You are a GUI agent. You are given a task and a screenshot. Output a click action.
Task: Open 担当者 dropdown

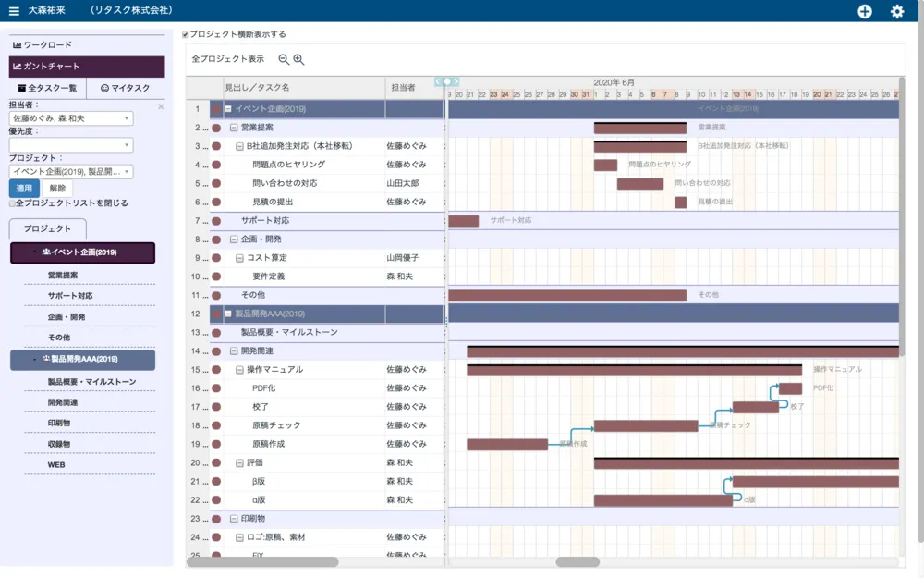coord(71,118)
